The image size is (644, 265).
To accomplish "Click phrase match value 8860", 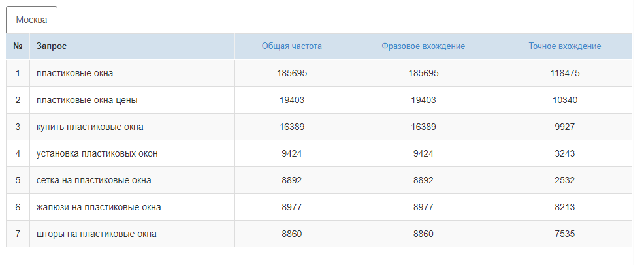I will point(423,234).
